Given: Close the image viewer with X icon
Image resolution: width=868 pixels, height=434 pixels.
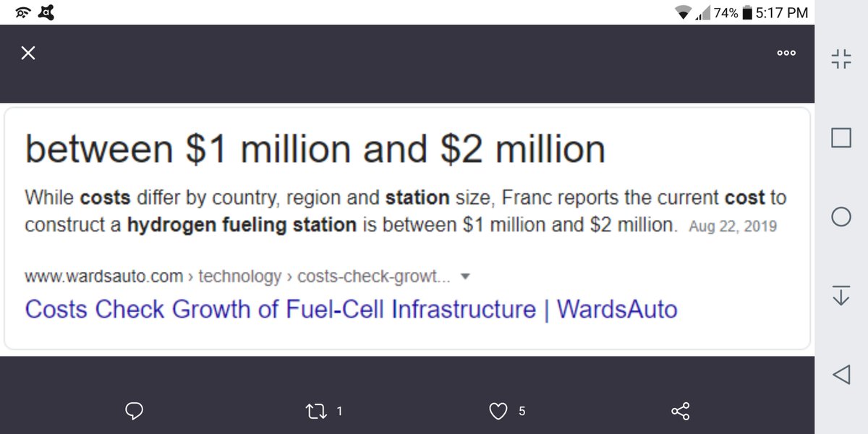Looking at the screenshot, I should coord(28,53).
